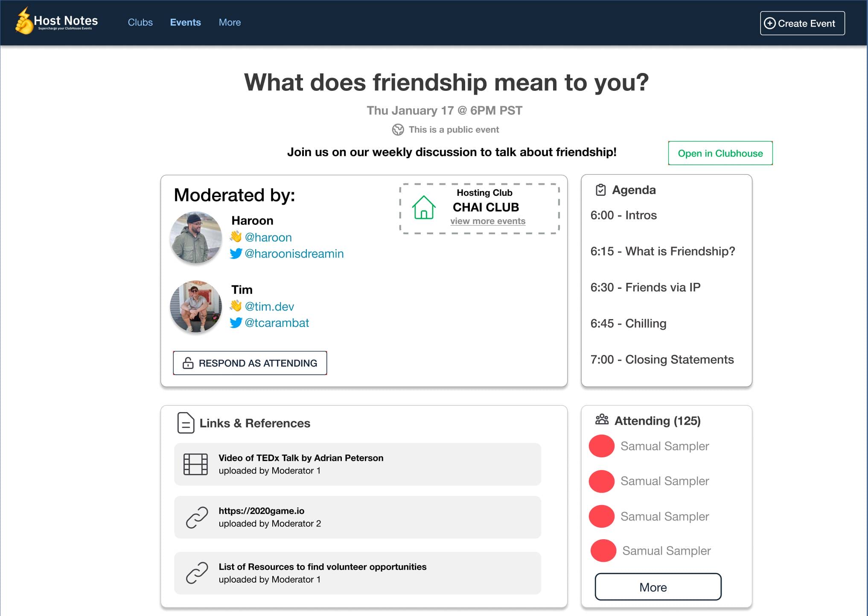Click the film strip video icon

click(x=195, y=464)
